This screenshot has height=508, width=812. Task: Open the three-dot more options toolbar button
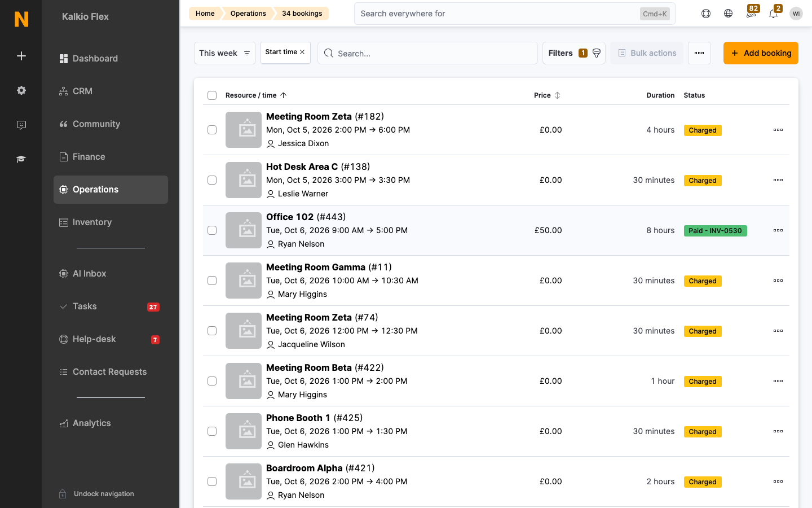click(x=699, y=53)
